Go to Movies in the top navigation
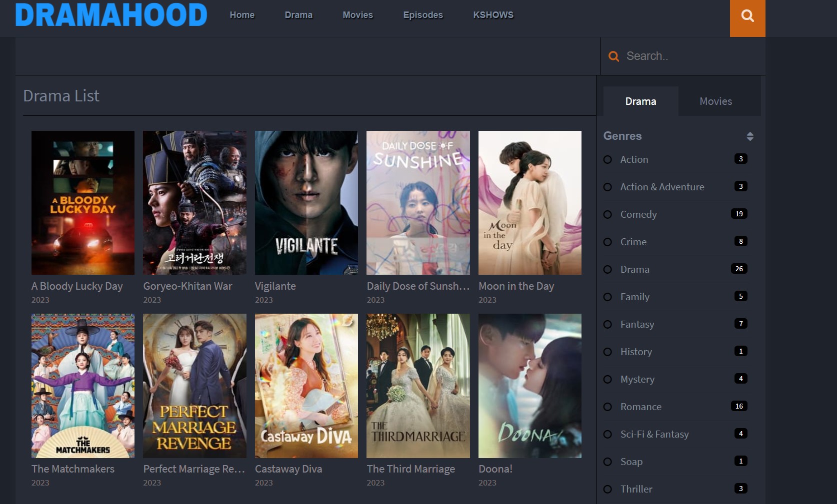The width and height of the screenshot is (837, 504). pyautogui.click(x=357, y=15)
